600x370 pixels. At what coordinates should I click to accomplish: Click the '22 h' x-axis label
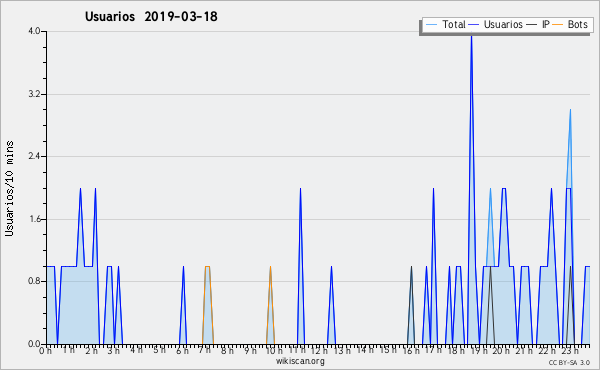(547, 350)
